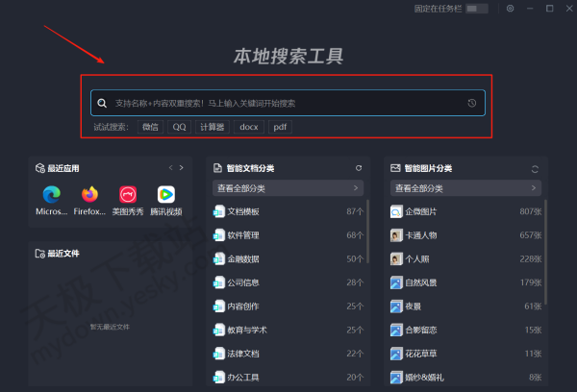
Task: Click the docx suggested search tag
Action: point(249,127)
